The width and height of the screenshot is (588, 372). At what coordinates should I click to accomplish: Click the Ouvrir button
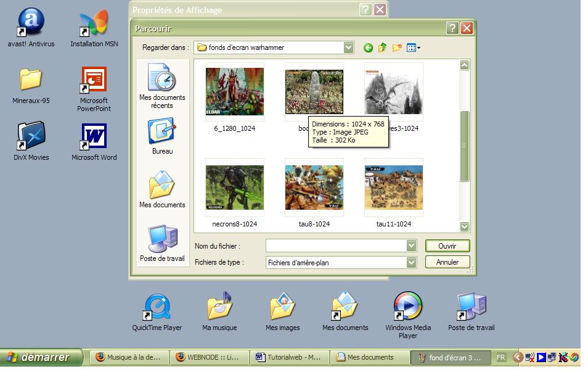[x=447, y=246]
